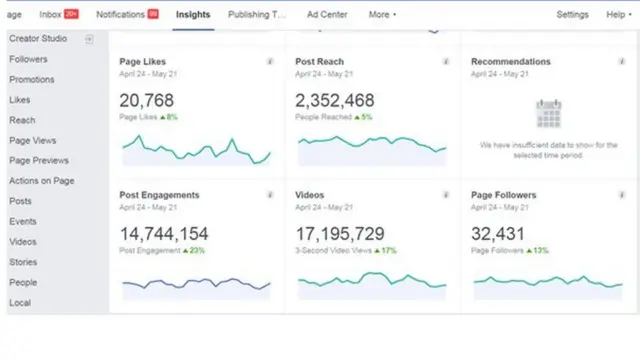The width and height of the screenshot is (640, 360).
Task: Open Settings in top bar
Action: coord(572,15)
